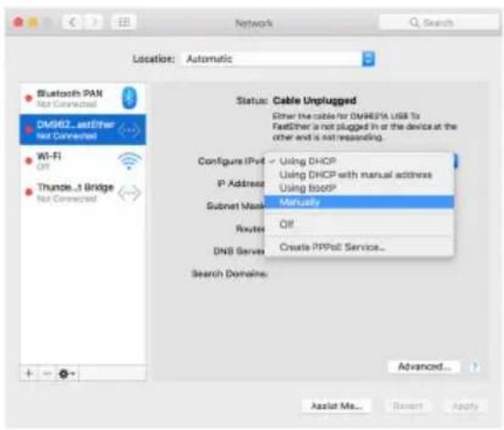The height and width of the screenshot is (430, 504).
Task: Open the gear action menu
Action: (x=68, y=373)
